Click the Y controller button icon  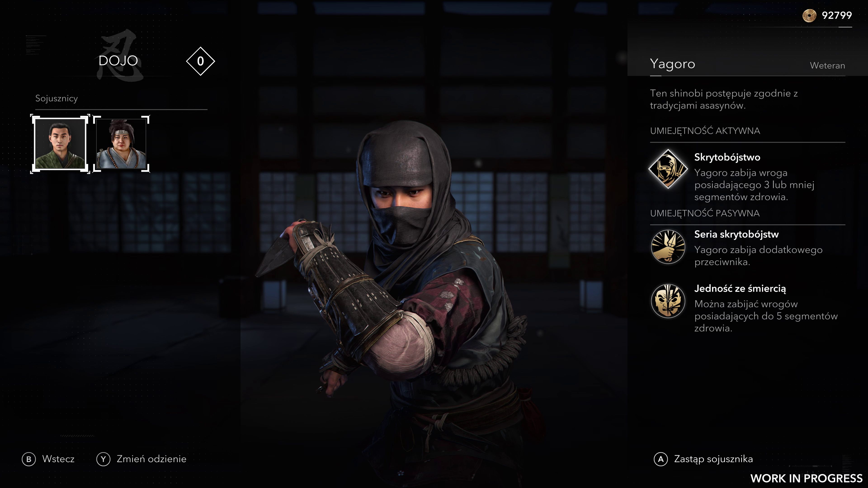103,459
